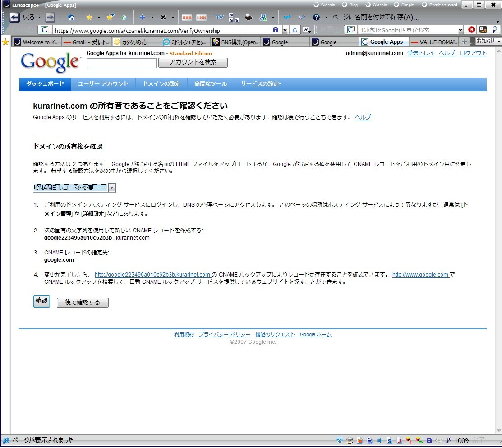Screen dimensions: 502x448
Task: Open the 高度なツール navigation tab
Action: (x=211, y=84)
